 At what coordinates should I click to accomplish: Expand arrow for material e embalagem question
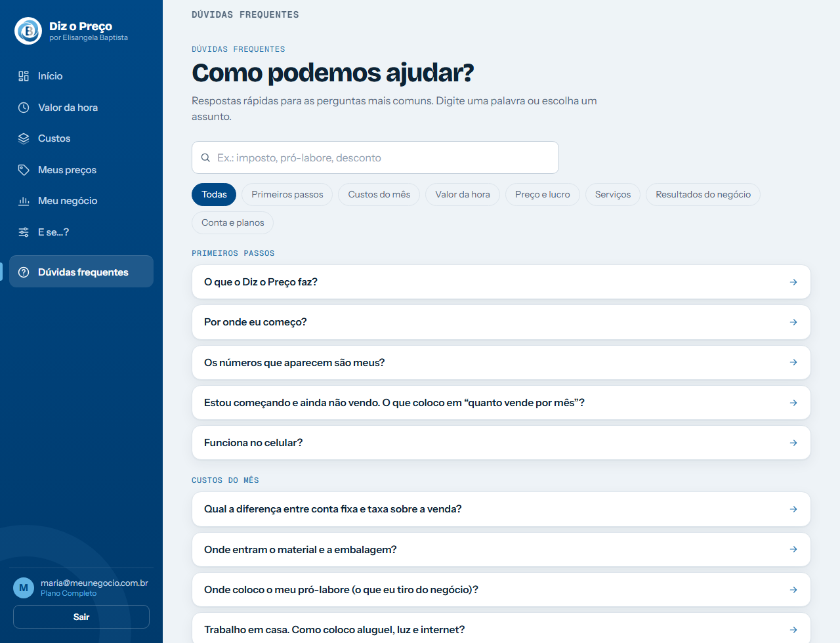[x=793, y=549]
